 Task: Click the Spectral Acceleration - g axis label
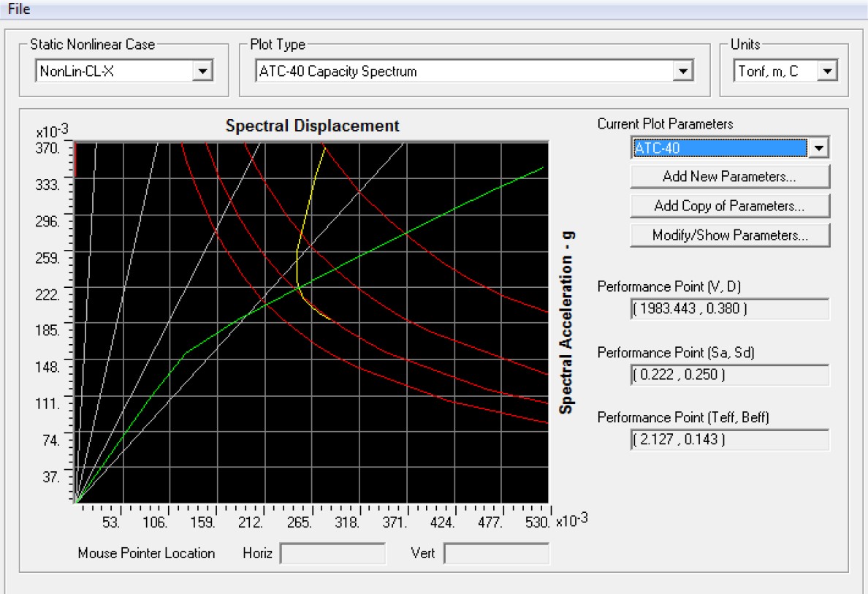tap(566, 323)
